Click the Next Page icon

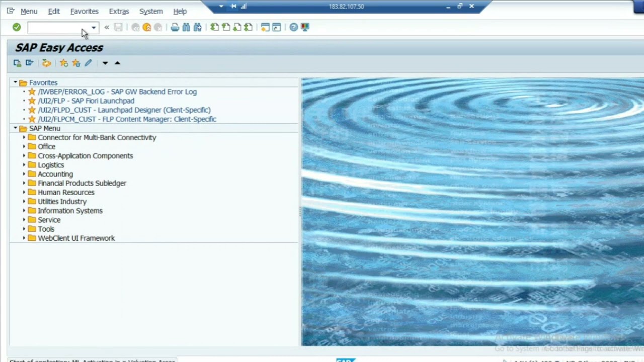pos(237,27)
